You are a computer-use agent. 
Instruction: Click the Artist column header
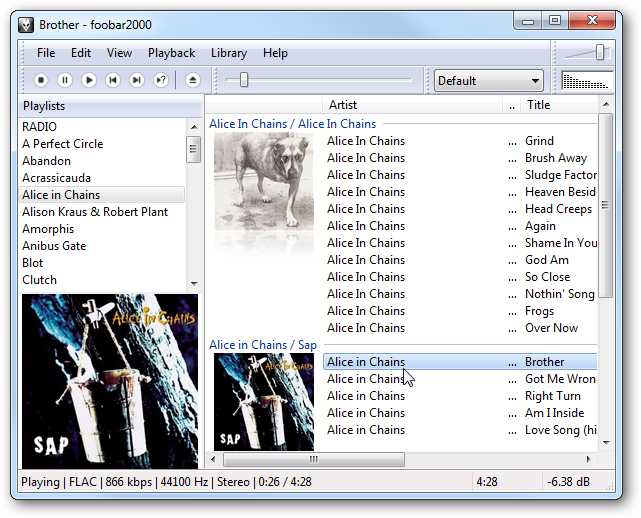(x=412, y=105)
